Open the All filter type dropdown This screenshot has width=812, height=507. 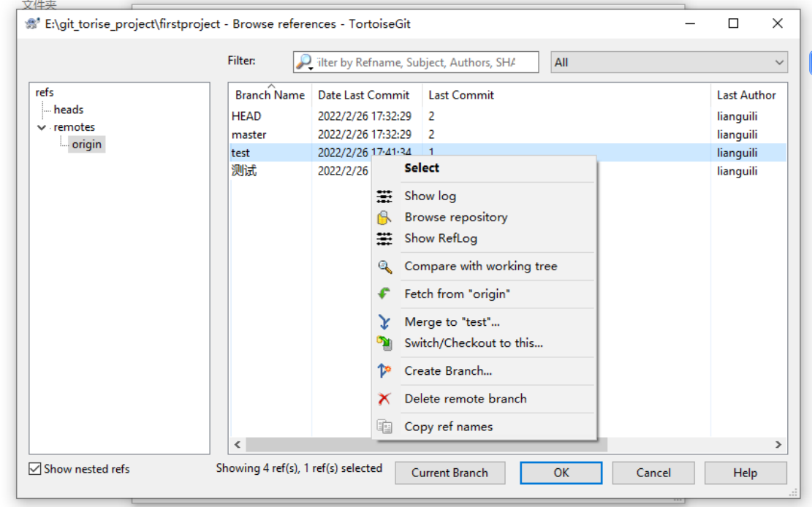[x=669, y=62]
